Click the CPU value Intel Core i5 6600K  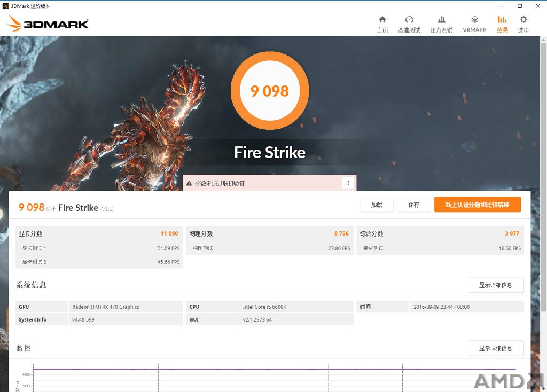(x=264, y=307)
